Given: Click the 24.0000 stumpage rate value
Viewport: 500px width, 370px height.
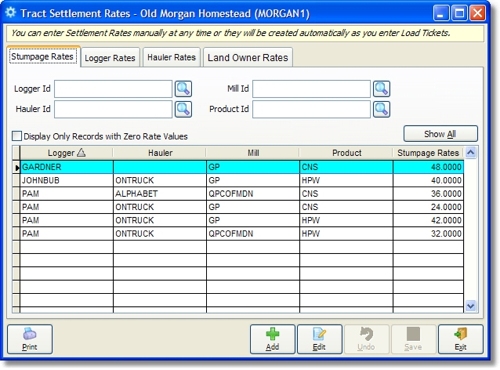Looking at the screenshot, I should (x=428, y=207).
